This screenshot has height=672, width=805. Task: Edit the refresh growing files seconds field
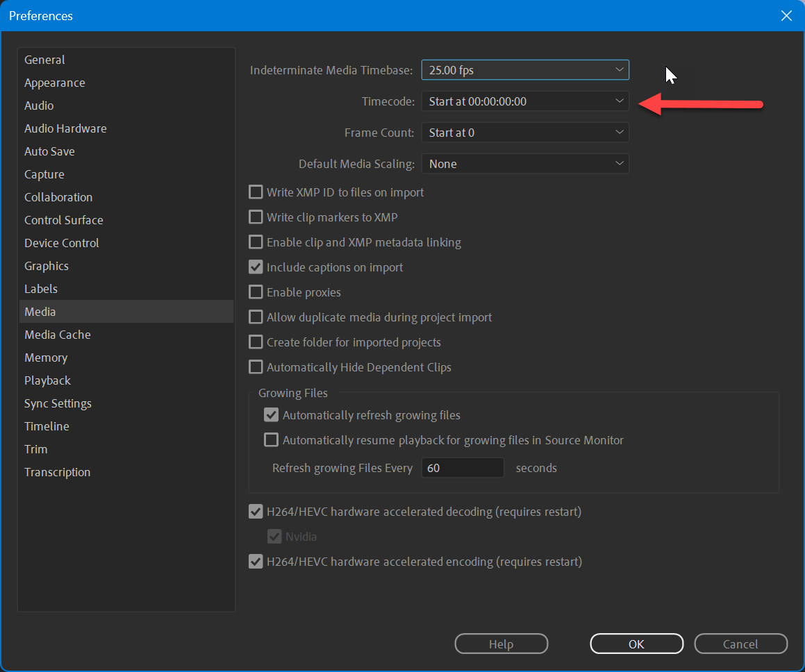click(462, 467)
